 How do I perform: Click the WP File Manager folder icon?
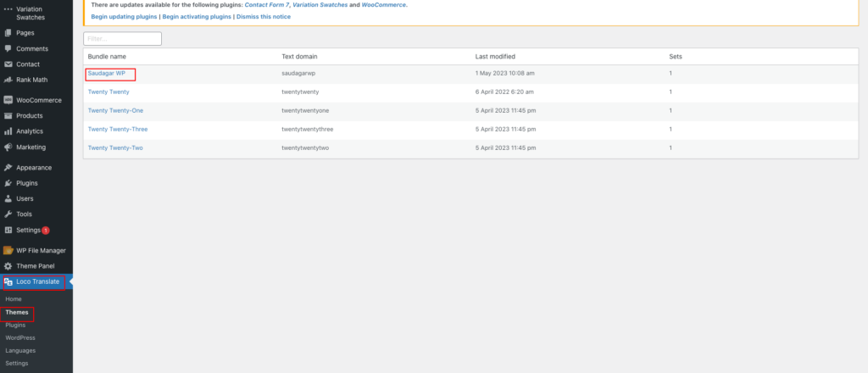(x=8, y=250)
